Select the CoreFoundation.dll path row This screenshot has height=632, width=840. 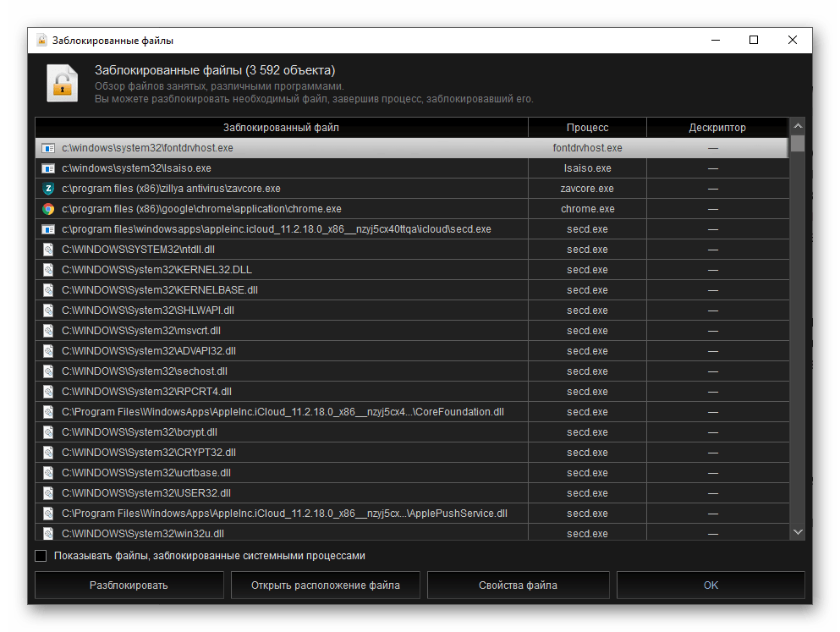click(x=412, y=412)
